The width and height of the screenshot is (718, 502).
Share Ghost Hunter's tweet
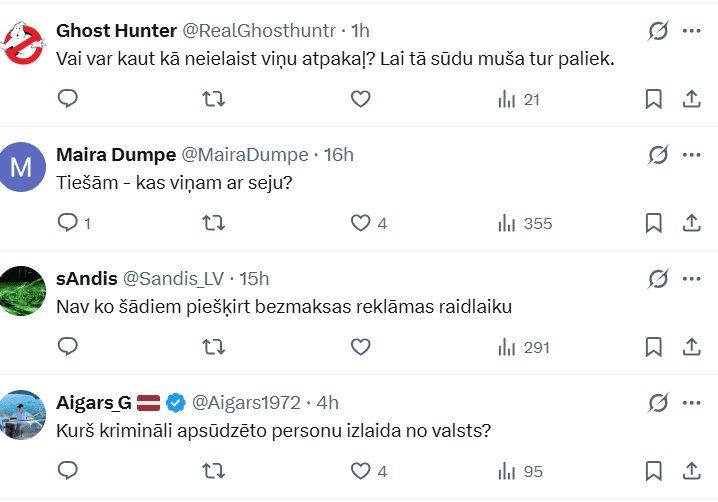coord(691,99)
